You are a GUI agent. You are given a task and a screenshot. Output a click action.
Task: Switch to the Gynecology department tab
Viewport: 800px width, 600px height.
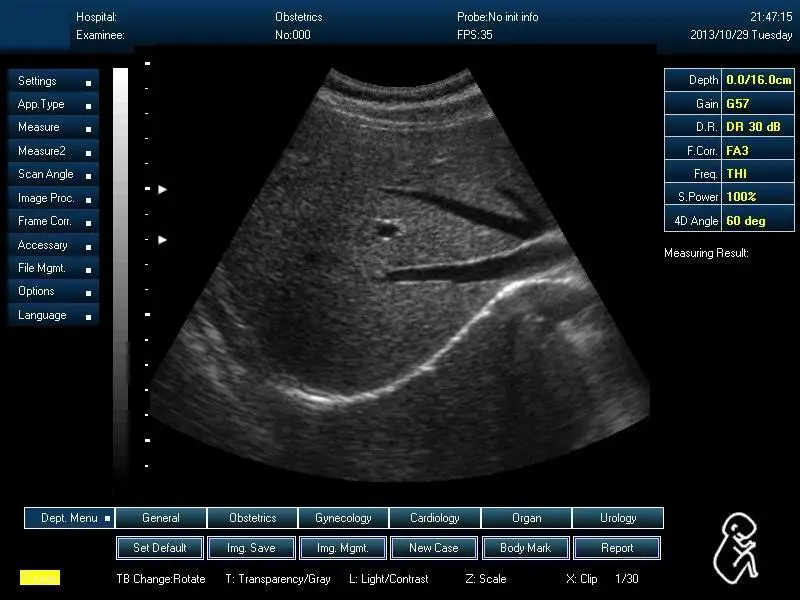(x=343, y=518)
